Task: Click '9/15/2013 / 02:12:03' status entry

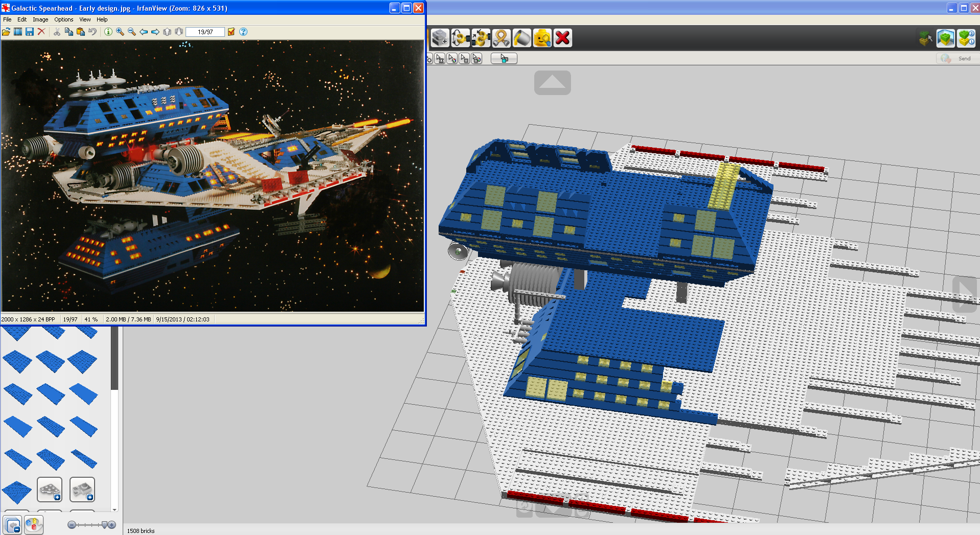Action: [x=183, y=319]
